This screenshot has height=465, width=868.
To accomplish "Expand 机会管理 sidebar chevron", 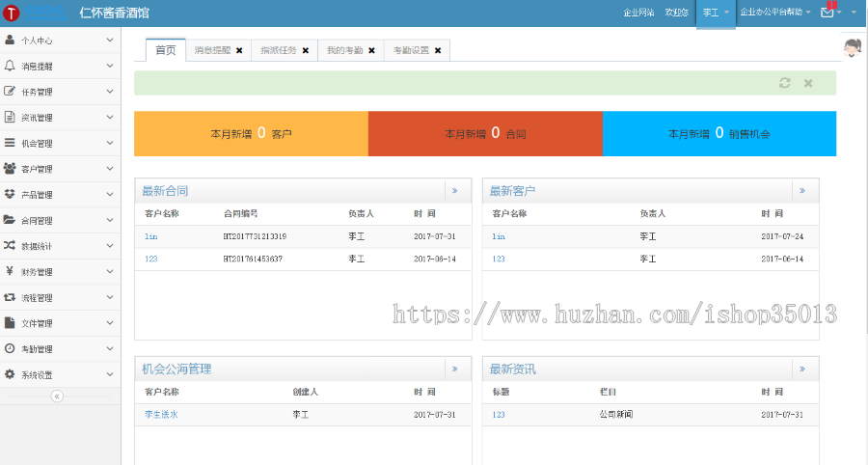I will click(x=110, y=143).
